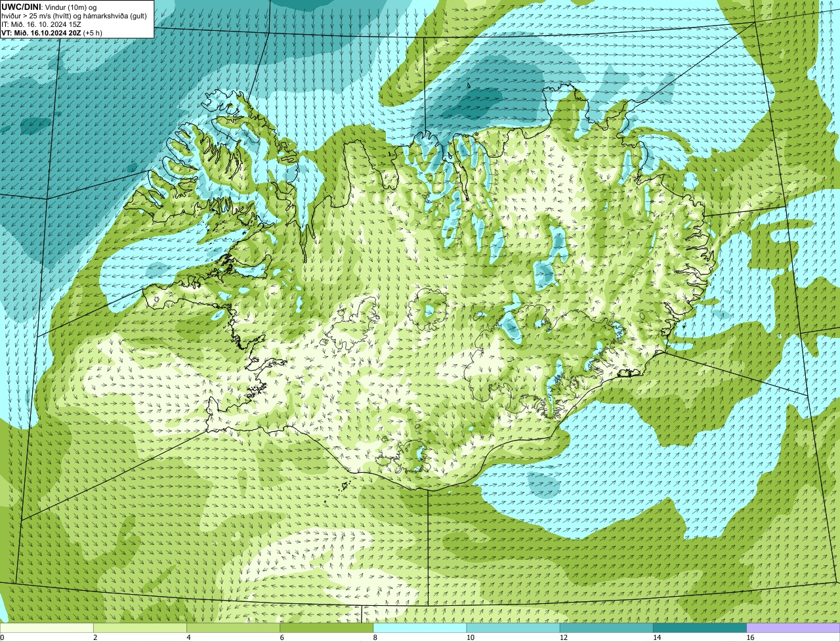Click the teal 12–14 legend swatch
840x642 pixels.
pos(606,628)
